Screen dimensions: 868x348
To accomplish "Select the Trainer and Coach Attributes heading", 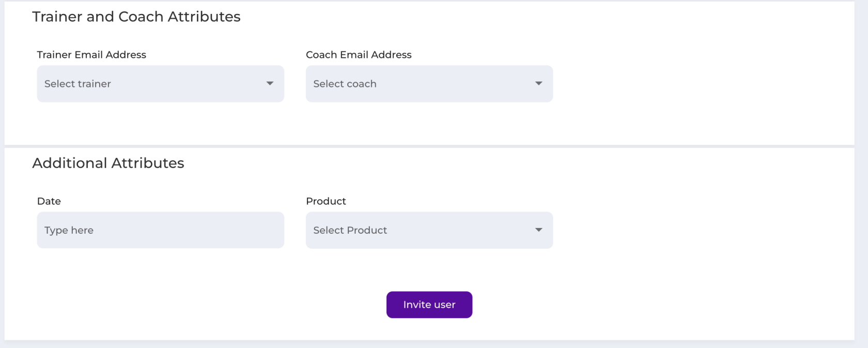I will 136,17.
